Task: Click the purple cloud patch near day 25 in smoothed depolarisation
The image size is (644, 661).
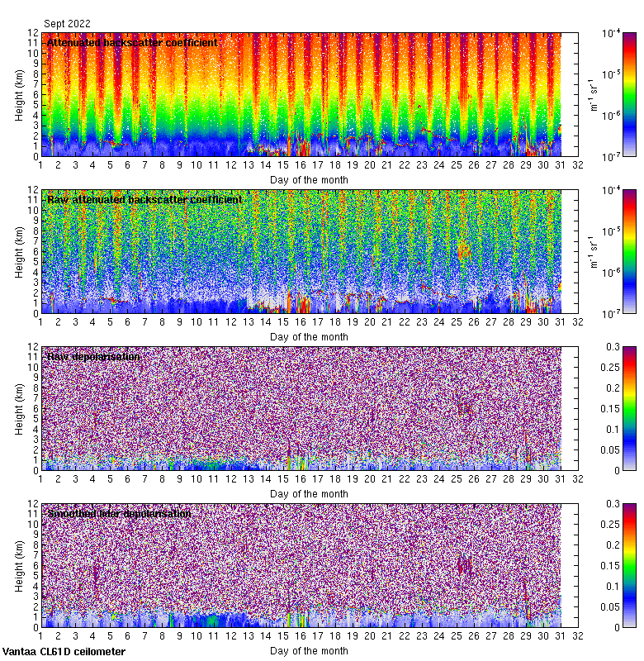Action: [464, 565]
